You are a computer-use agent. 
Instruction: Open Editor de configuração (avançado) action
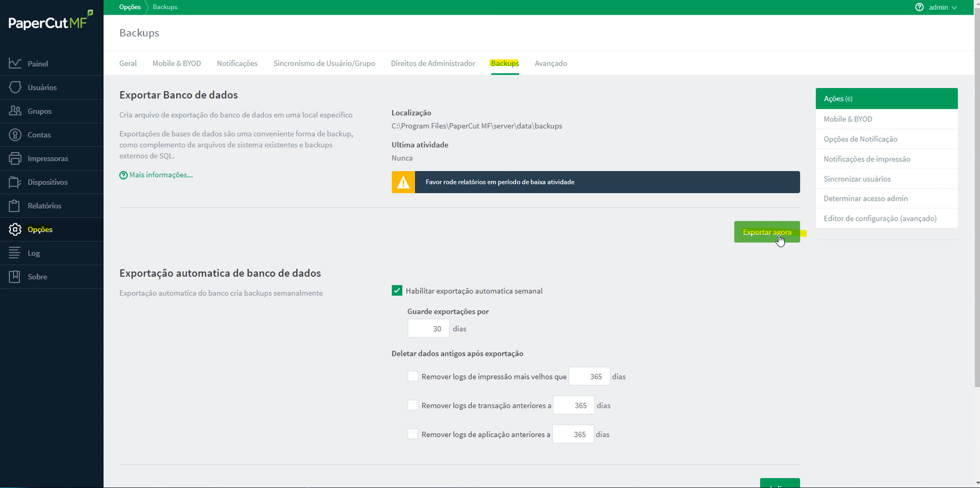tap(886, 218)
